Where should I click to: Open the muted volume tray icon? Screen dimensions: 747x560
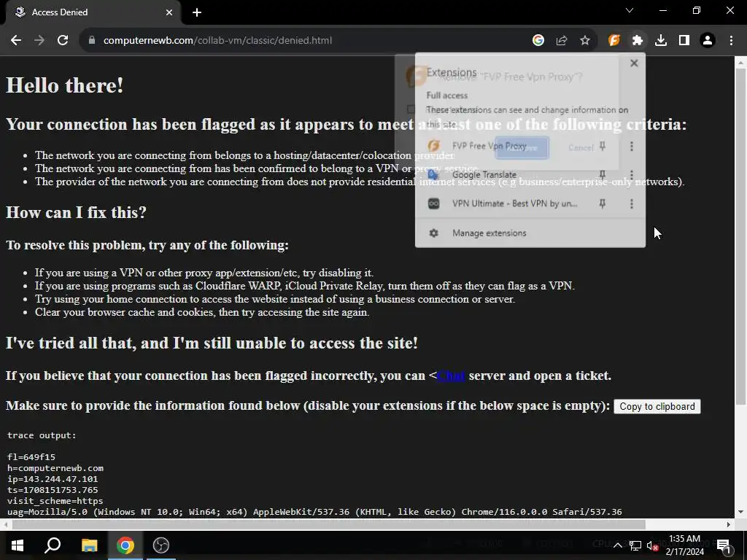pos(653,545)
